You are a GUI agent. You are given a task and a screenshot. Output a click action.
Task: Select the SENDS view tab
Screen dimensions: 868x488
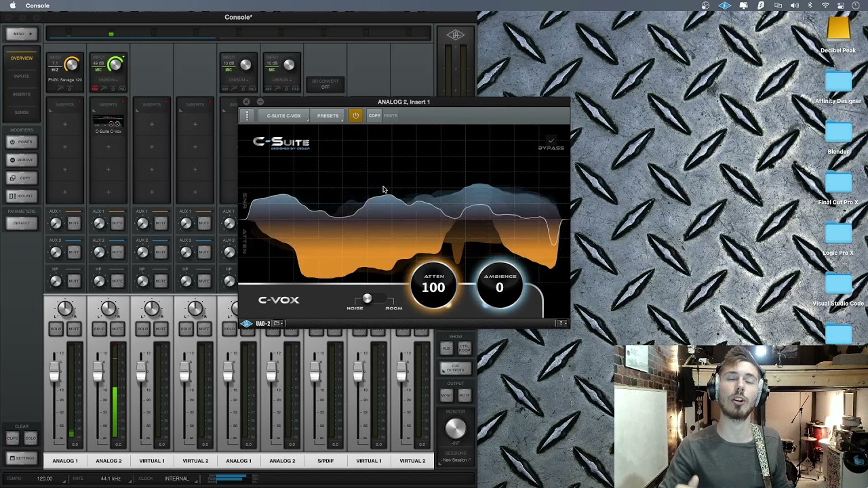tap(22, 113)
